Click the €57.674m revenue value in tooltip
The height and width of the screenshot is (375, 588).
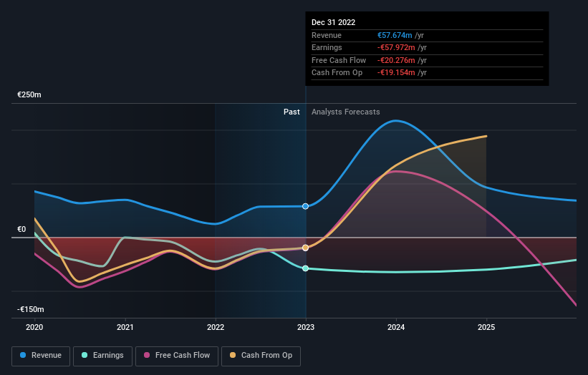tap(395, 35)
